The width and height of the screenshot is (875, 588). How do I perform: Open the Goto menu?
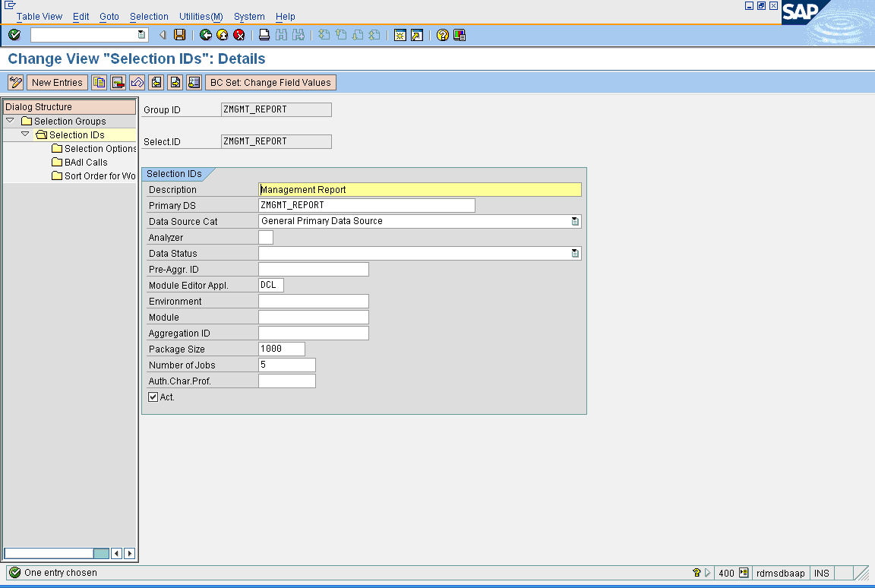(109, 16)
